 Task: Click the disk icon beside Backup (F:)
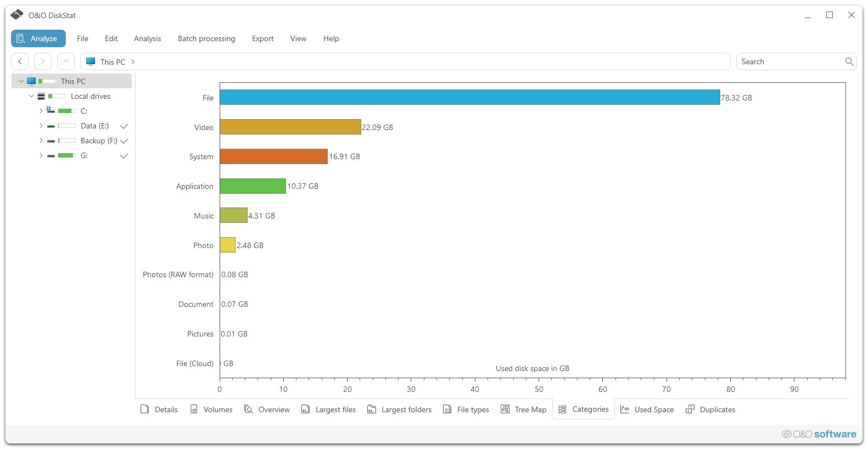tap(51, 141)
